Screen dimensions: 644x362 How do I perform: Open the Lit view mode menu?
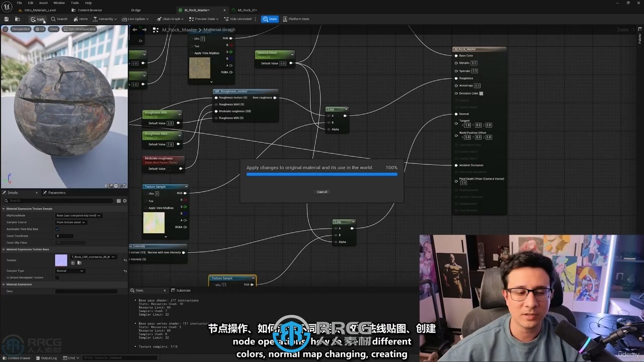[x=40, y=29]
